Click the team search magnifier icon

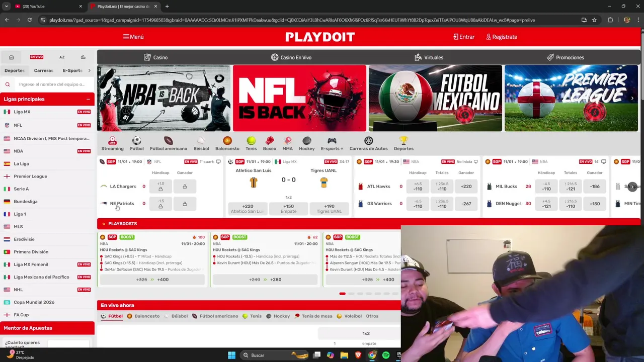pos(8,84)
